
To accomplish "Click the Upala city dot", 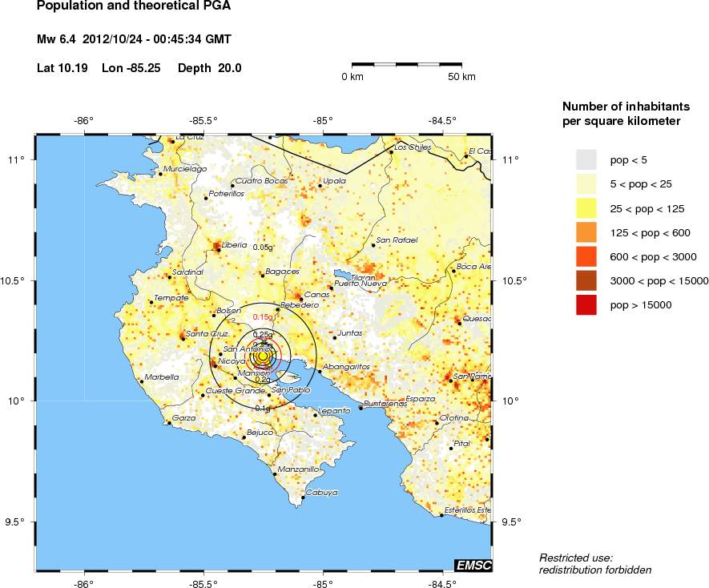I will 320,186.
